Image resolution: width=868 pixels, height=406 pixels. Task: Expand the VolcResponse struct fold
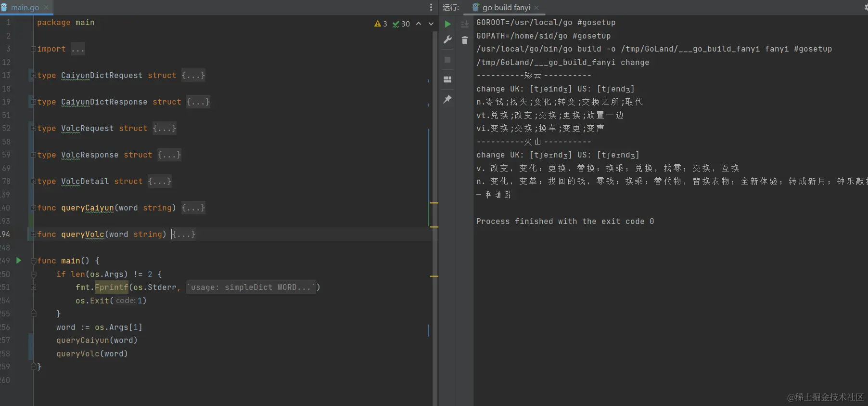(33, 155)
